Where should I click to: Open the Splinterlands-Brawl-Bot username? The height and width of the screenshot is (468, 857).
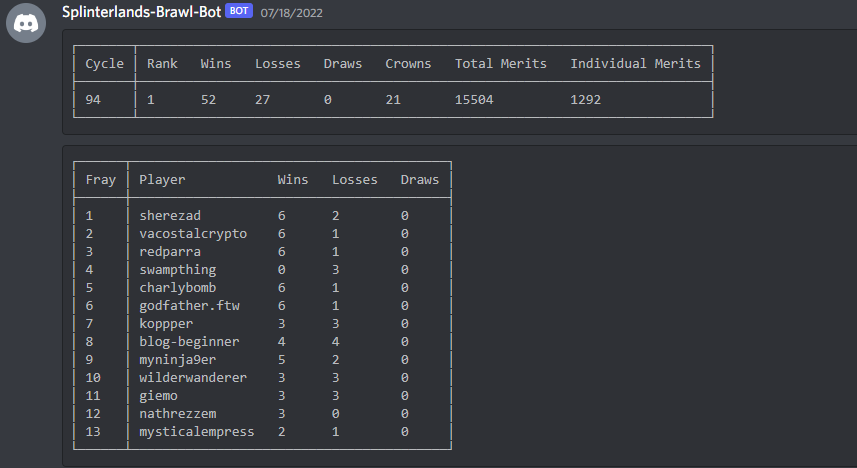(x=141, y=12)
